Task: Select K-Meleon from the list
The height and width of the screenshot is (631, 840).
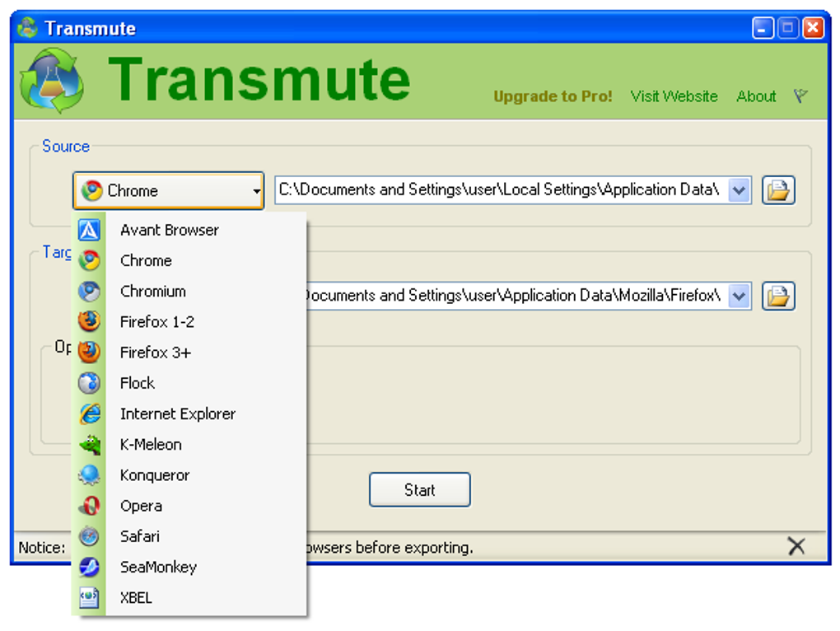Action: click(x=189, y=444)
